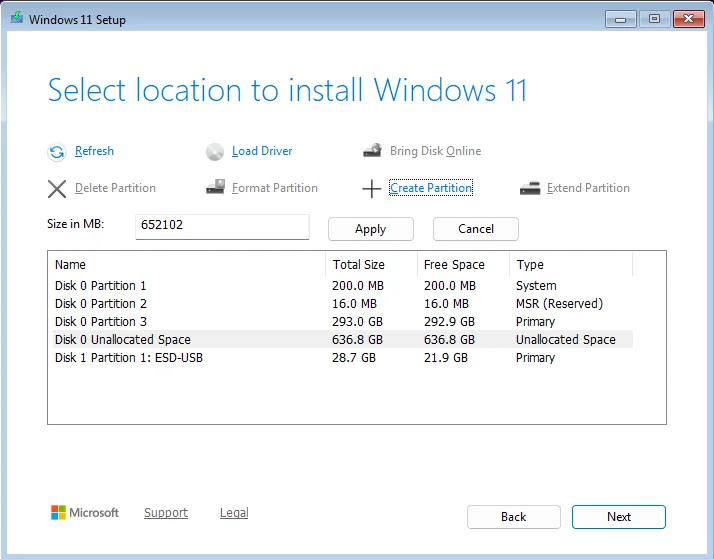The image size is (714, 559).
Task: Click the Delete Partition label
Action: click(115, 188)
